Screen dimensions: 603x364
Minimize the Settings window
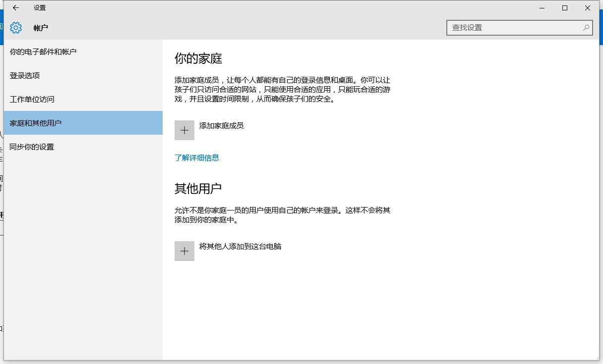click(542, 8)
